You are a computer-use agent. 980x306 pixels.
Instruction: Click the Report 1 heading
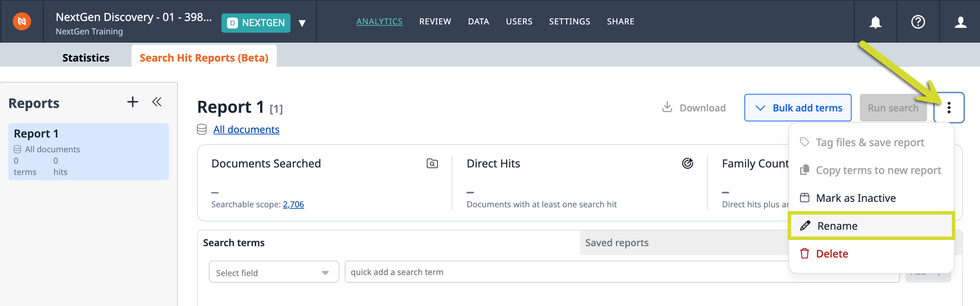pos(230,107)
